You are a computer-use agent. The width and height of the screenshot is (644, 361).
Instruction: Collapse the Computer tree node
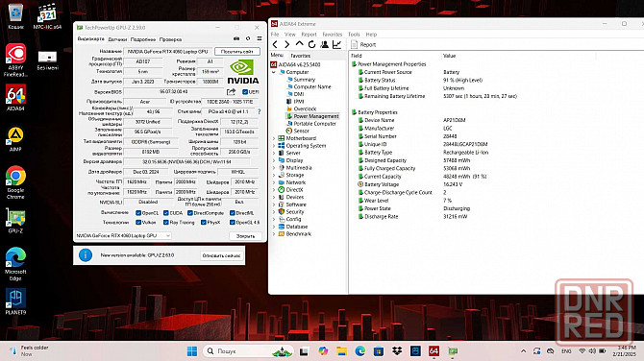pos(274,72)
